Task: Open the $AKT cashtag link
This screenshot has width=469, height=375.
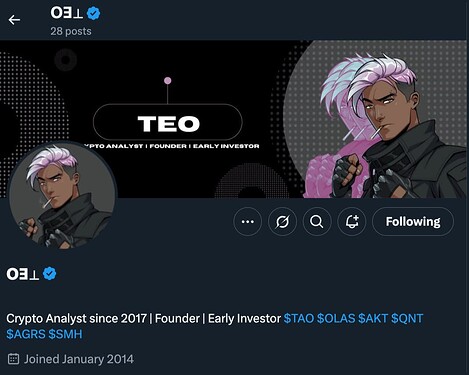Action: (373, 318)
